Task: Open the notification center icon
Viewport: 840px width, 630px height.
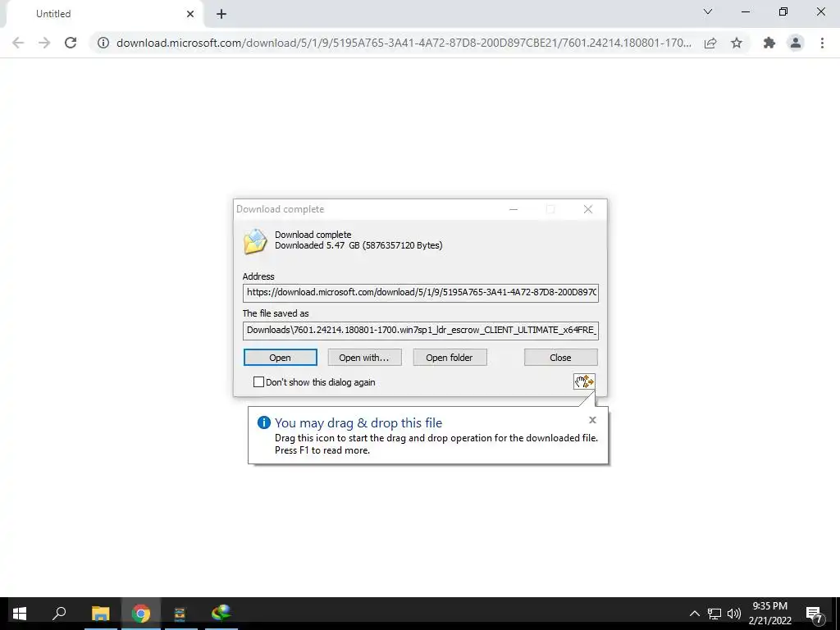Action: [x=815, y=614]
